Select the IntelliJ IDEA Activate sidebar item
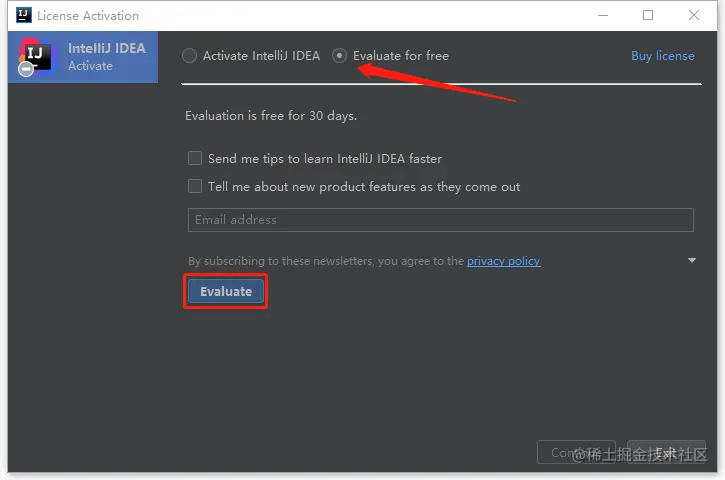 pyautogui.click(x=83, y=57)
